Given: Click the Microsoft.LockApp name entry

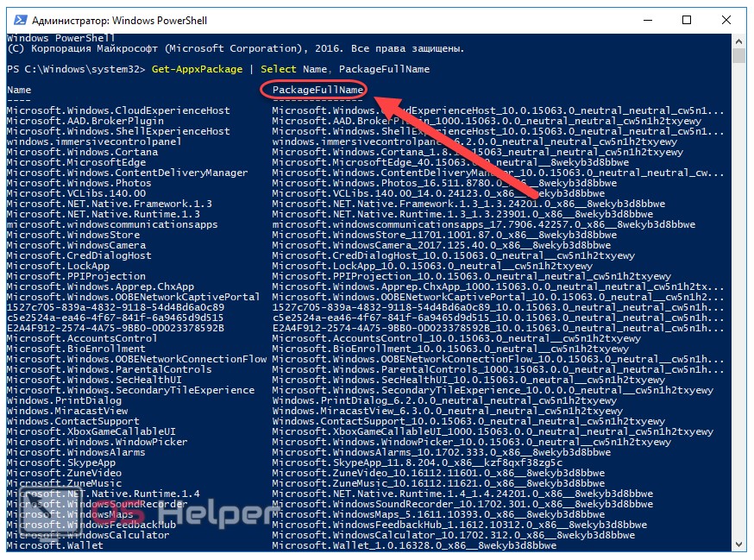Looking at the screenshot, I should coord(58,266).
